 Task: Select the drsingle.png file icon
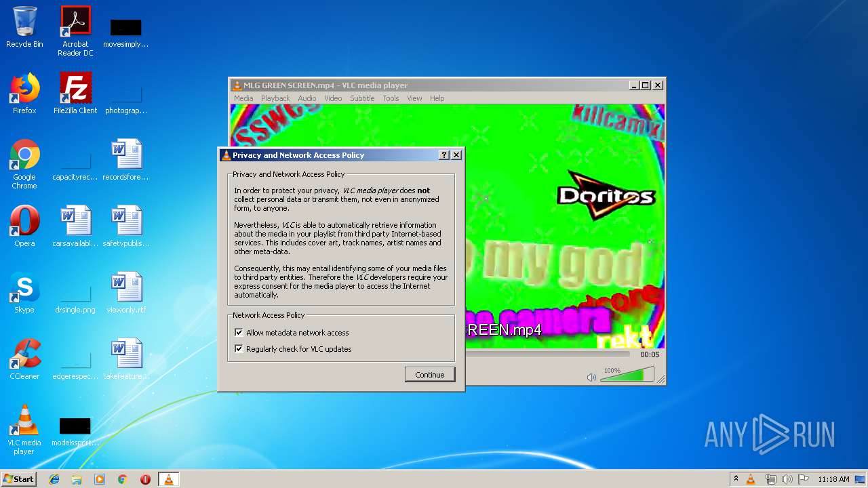point(75,297)
